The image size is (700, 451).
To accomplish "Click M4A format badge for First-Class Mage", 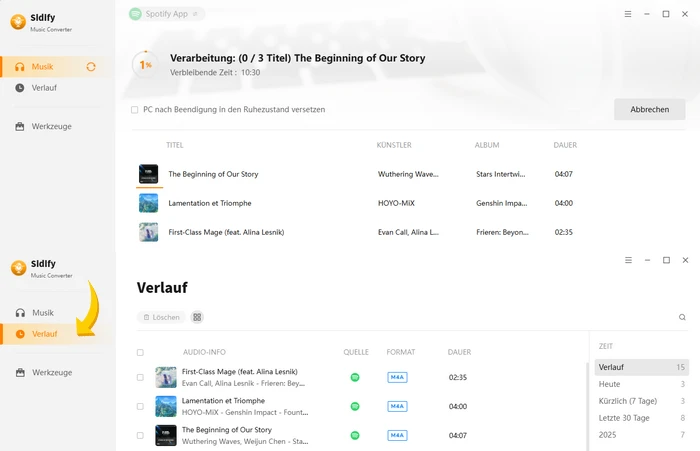I will point(397,377).
